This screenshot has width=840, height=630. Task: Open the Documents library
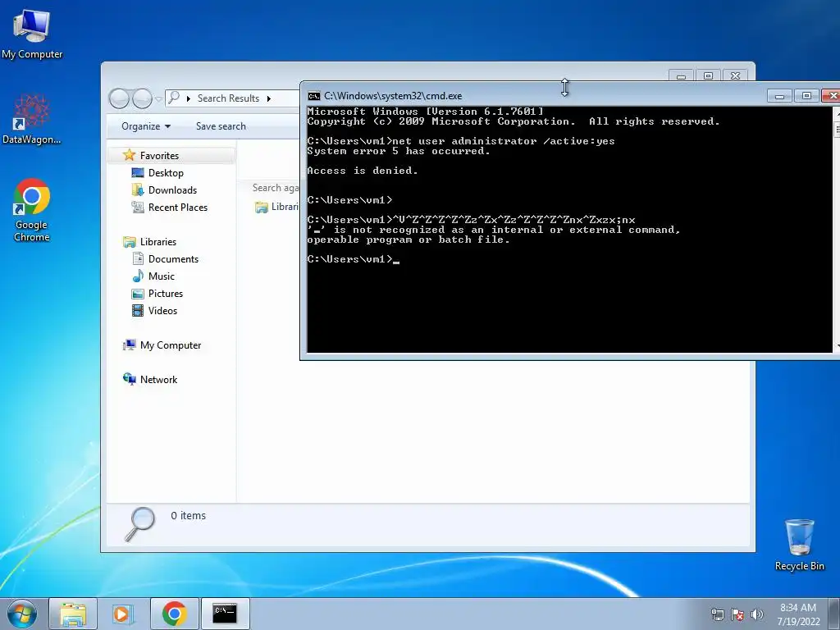coord(173,259)
